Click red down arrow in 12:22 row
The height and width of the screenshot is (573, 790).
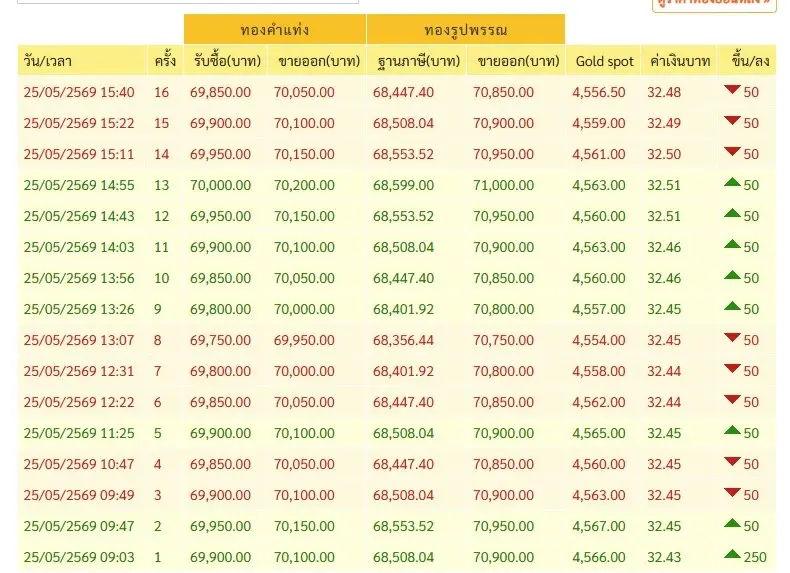coord(732,400)
